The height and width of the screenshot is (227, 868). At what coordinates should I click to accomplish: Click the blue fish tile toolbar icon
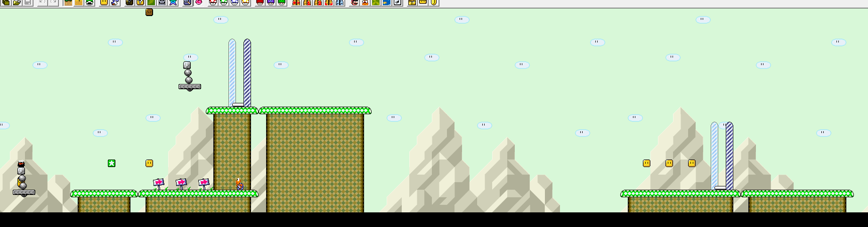[387, 2]
